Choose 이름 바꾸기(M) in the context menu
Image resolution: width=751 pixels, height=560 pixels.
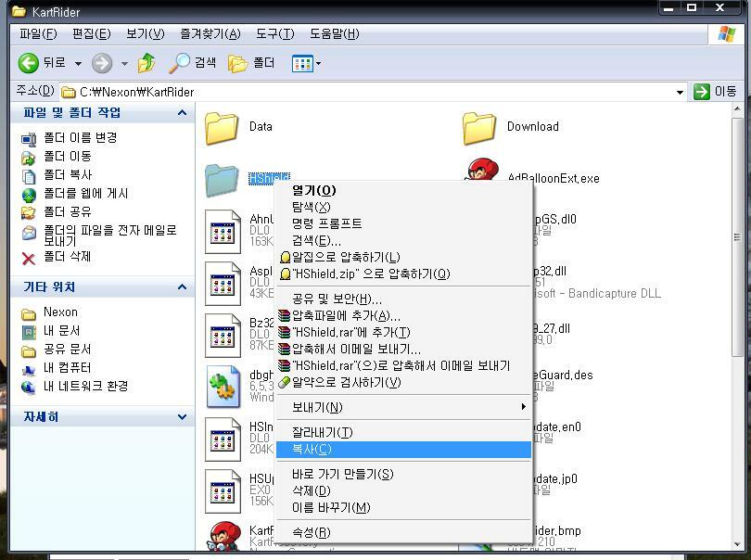coord(403,508)
